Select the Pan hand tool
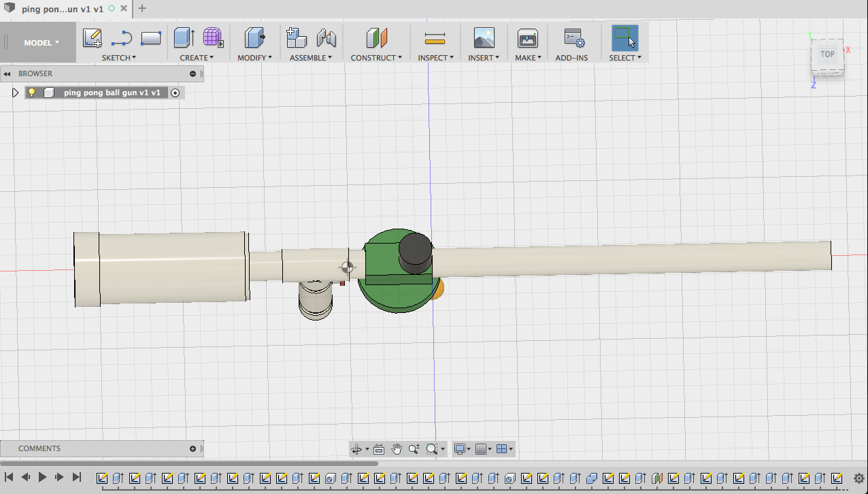 [397, 449]
